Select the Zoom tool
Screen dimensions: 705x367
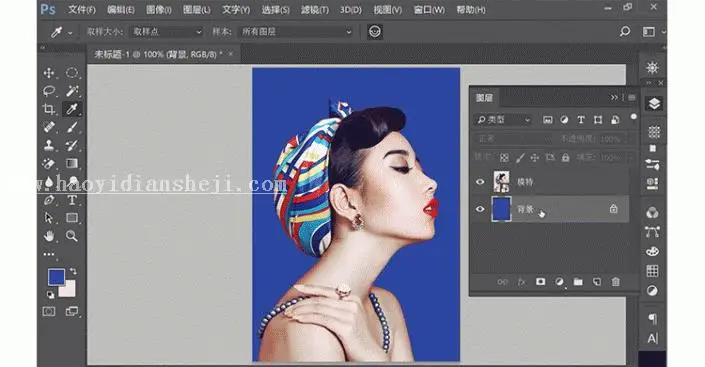[x=72, y=236]
